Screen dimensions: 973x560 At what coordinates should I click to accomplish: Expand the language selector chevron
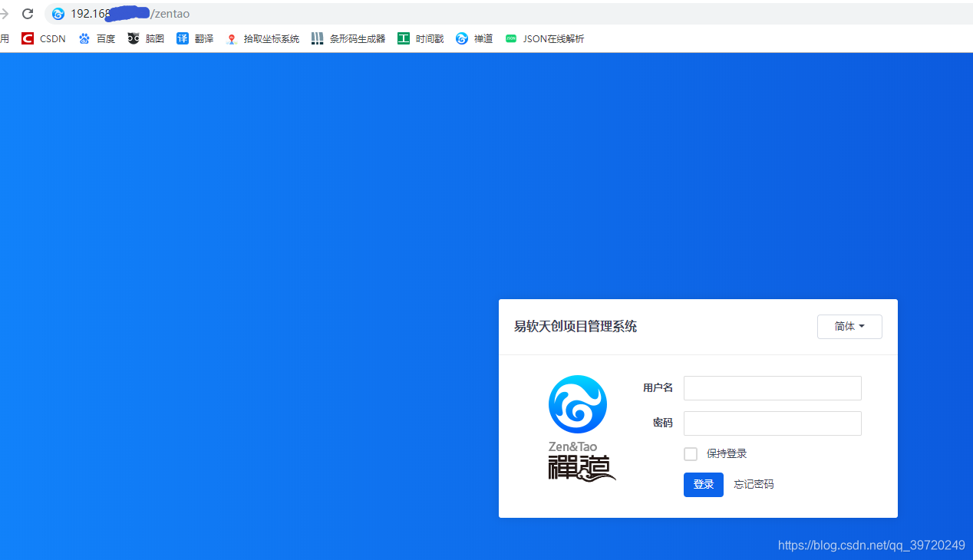[861, 326]
